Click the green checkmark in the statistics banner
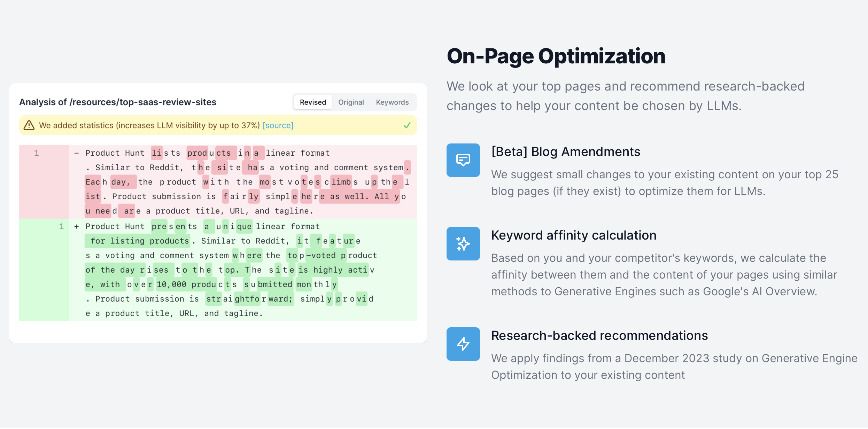 click(407, 125)
